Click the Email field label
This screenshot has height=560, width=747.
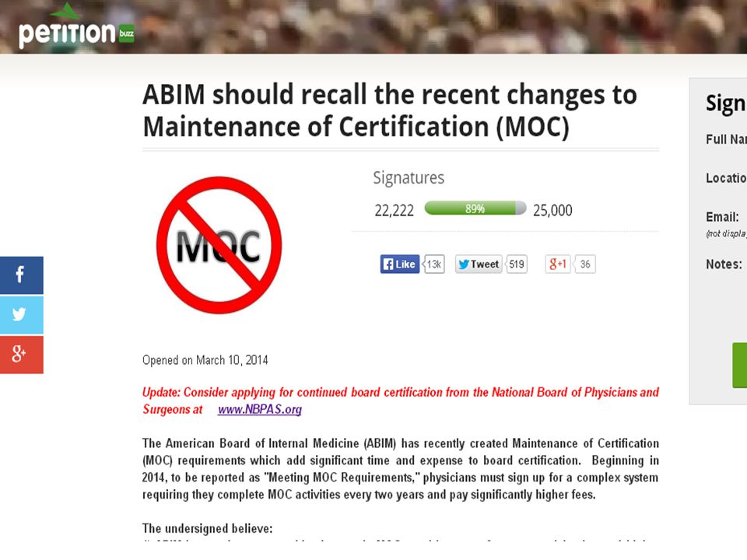pyautogui.click(x=722, y=217)
